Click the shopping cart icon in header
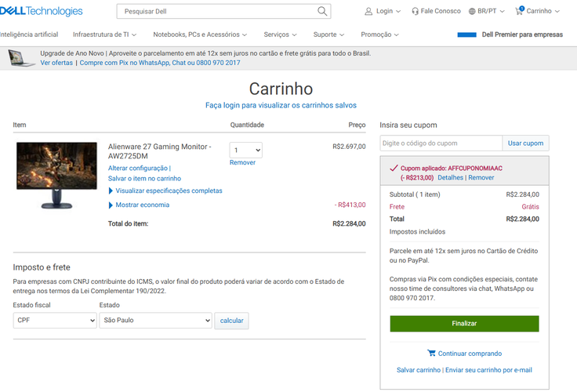This screenshot has width=577, height=392. 519,11
